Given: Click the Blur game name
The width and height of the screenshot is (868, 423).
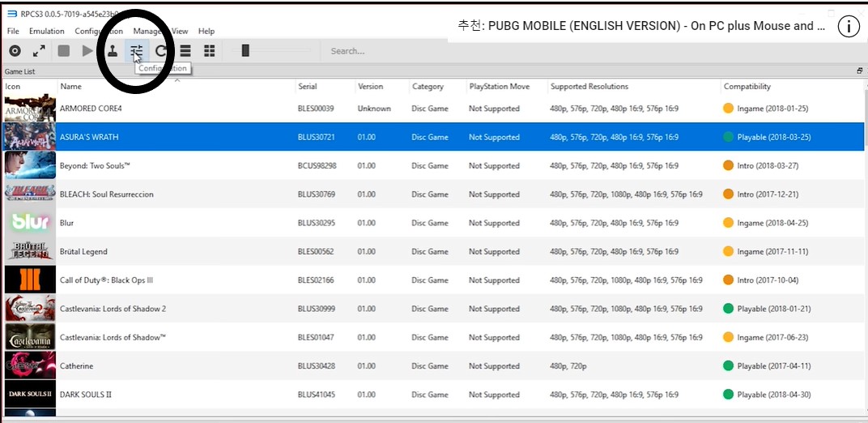Looking at the screenshot, I should pos(66,223).
